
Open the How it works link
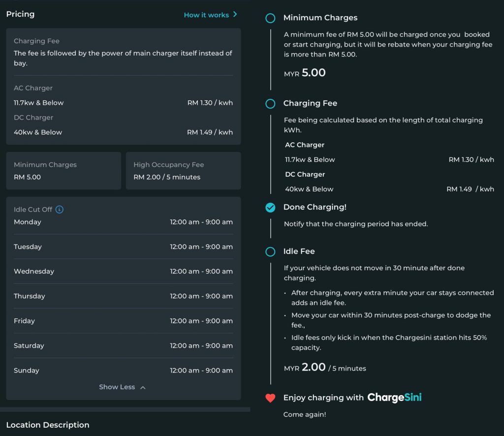(x=206, y=15)
